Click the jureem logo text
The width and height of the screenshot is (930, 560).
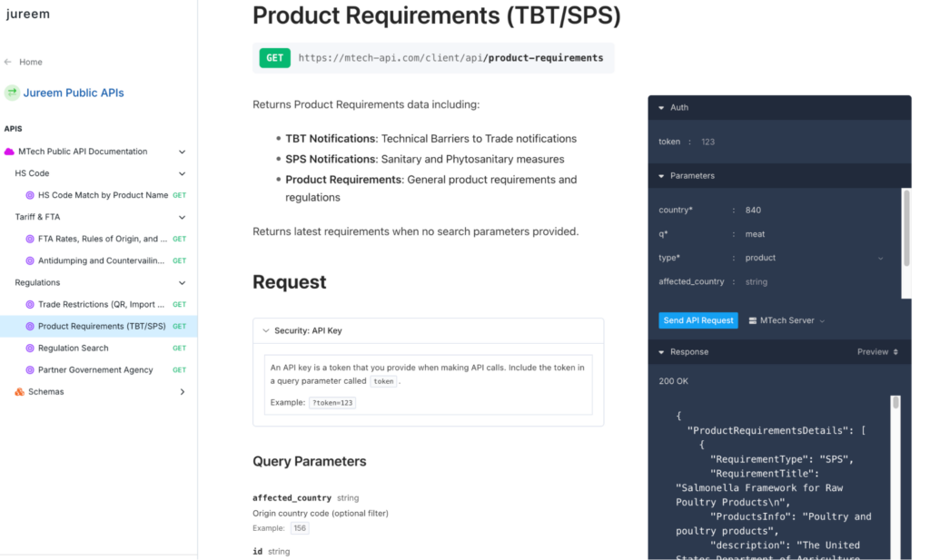point(28,14)
